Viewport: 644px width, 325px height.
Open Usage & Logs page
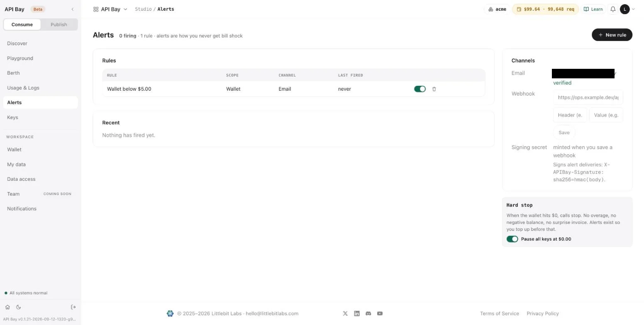tap(40, 88)
